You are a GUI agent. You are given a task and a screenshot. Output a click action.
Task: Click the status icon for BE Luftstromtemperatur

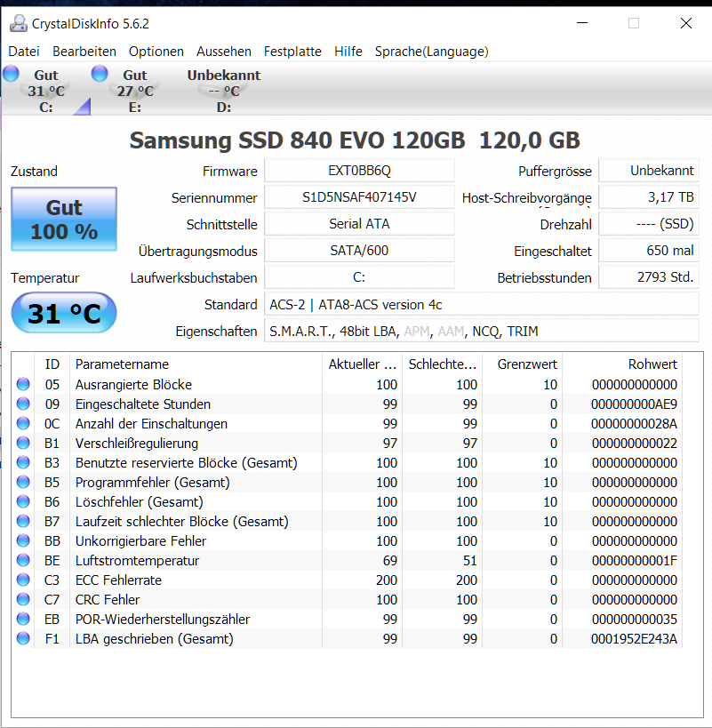pos(23,560)
